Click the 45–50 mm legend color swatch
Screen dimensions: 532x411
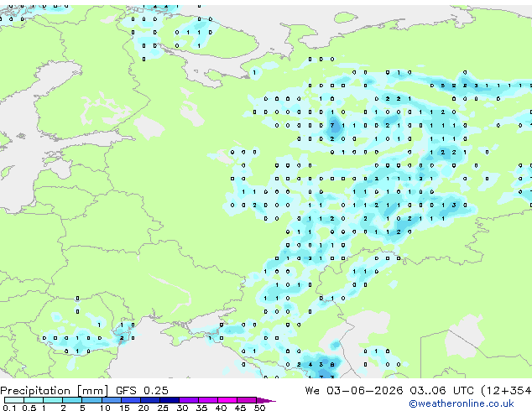247,400
